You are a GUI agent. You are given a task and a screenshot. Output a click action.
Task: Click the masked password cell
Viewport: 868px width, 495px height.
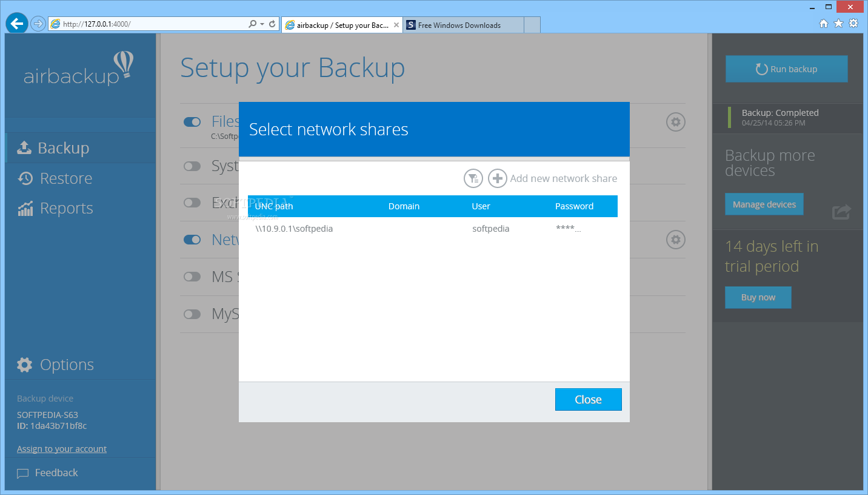pyautogui.click(x=568, y=229)
